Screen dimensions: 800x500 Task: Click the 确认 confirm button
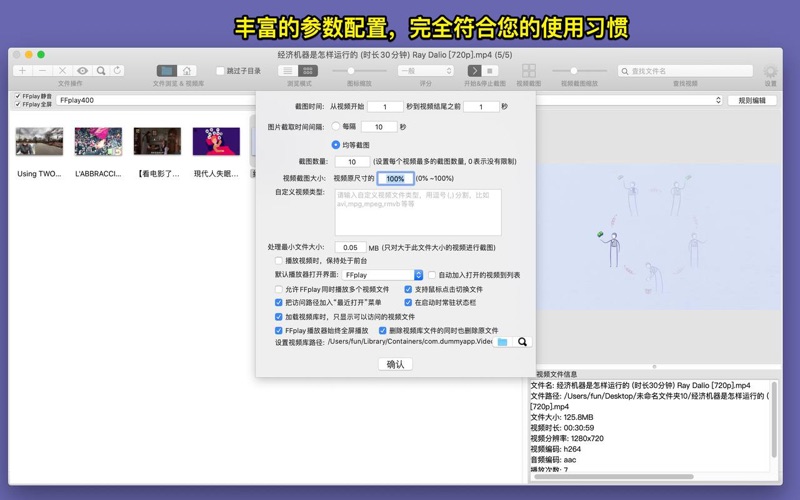tap(395, 364)
